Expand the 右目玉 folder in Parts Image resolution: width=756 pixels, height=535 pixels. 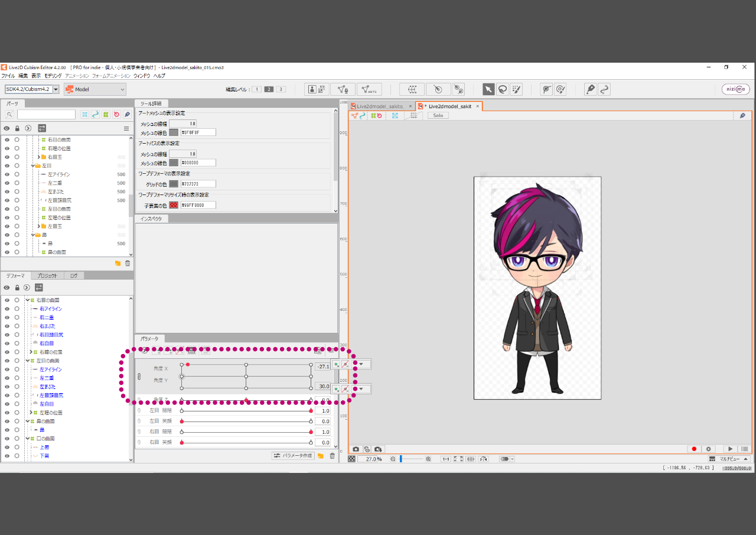pyautogui.click(x=38, y=157)
